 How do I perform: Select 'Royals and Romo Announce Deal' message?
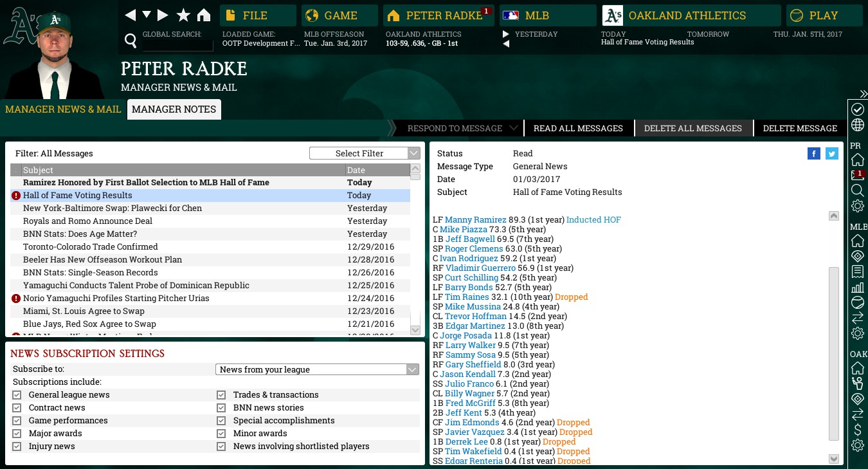[x=210, y=221]
